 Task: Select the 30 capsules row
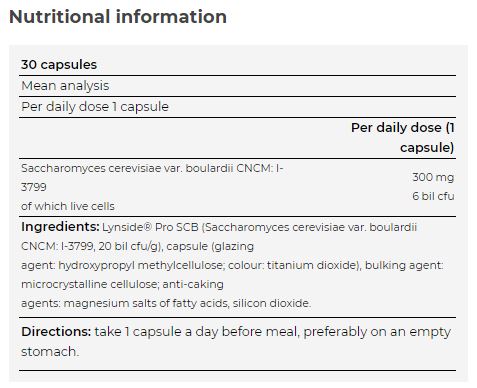point(237,65)
